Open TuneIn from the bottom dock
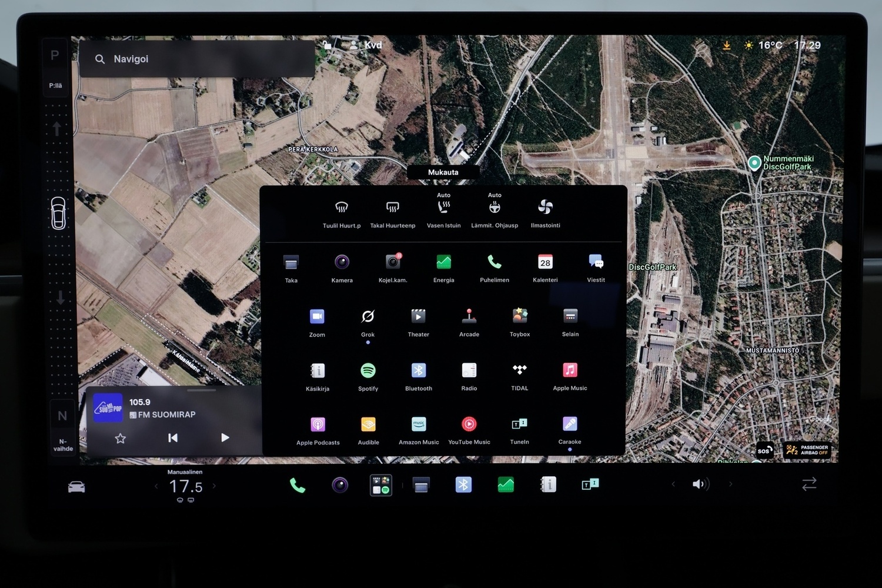This screenshot has height=588, width=882. coord(590,485)
